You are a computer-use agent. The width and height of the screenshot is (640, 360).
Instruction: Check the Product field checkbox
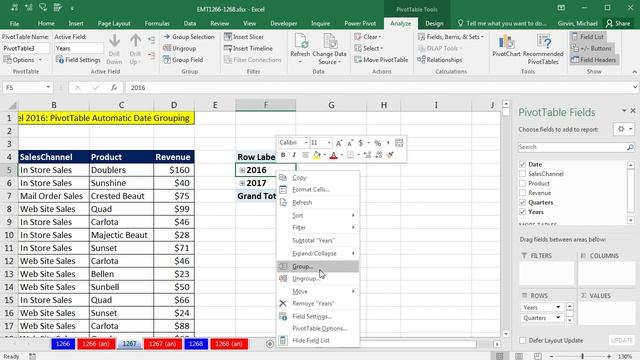pyautogui.click(x=522, y=183)
